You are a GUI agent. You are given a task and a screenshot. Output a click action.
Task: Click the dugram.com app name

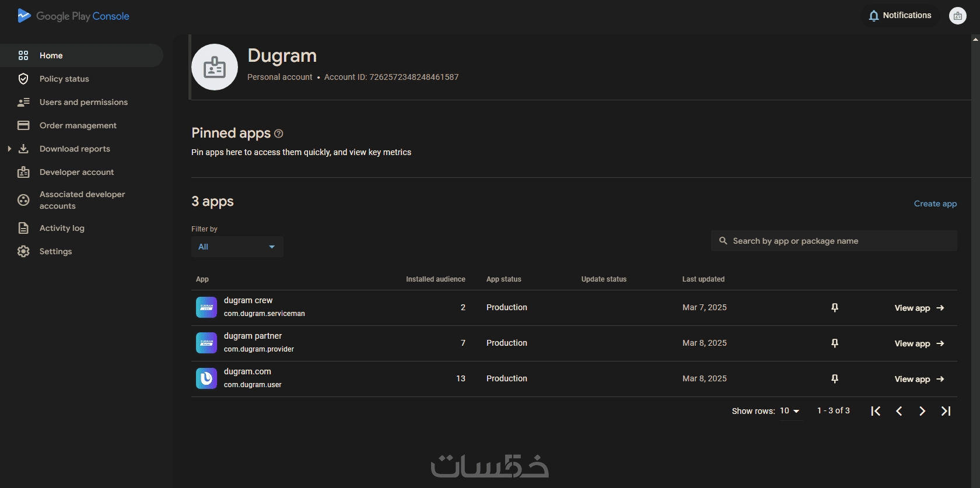point(247,371)
